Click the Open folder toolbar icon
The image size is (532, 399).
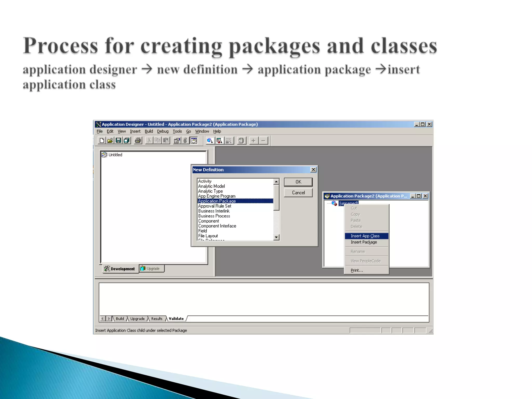click(x=110, y=141)
